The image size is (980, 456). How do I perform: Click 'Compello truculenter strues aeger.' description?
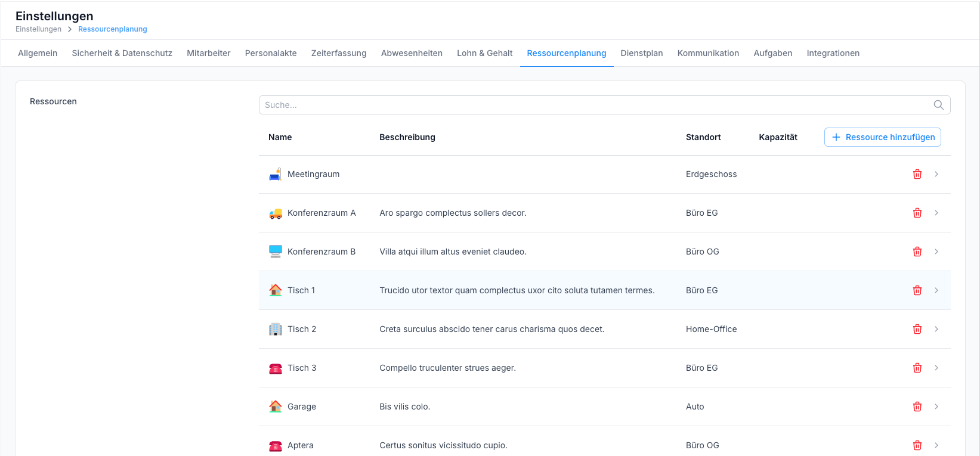[x=448, y=368]
